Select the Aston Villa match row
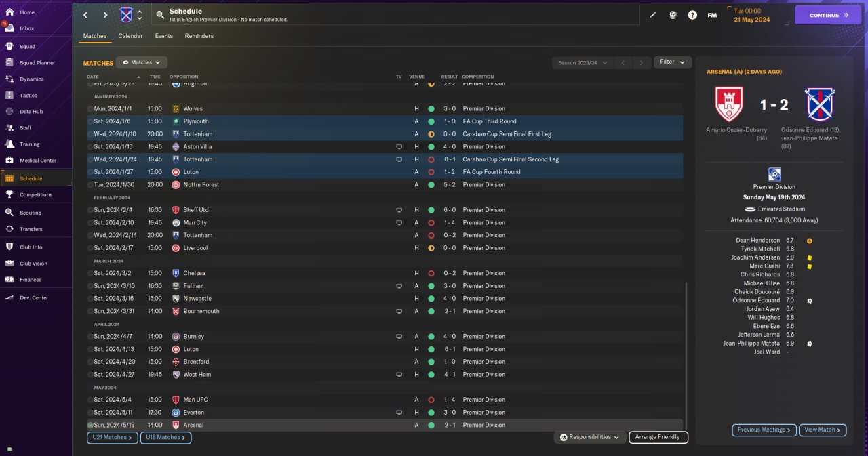 point(384,146)
